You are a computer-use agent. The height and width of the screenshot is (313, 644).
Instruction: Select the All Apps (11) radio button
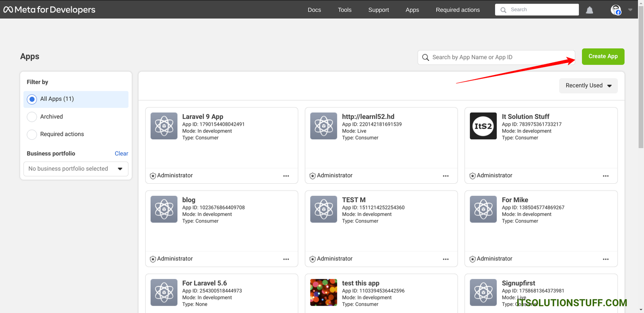point(32,99)
